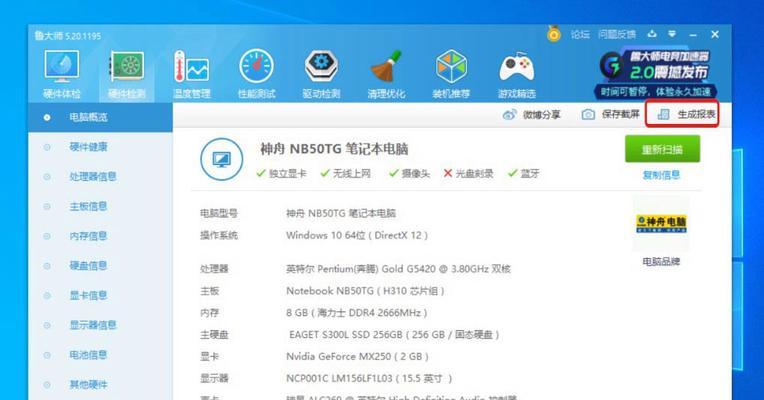Click 保存截屏 save screenshot button
764x400 pixels.
coord(620,114)
